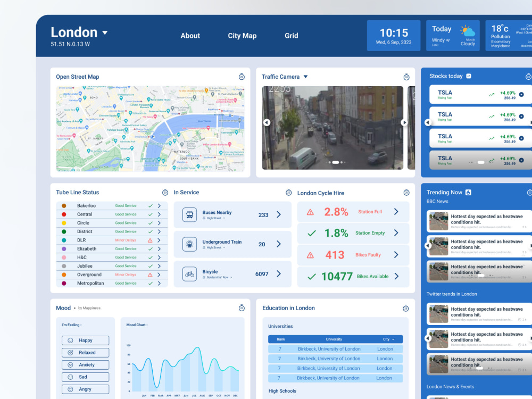Open Buses Nearby details arrow

click(279, 214)
